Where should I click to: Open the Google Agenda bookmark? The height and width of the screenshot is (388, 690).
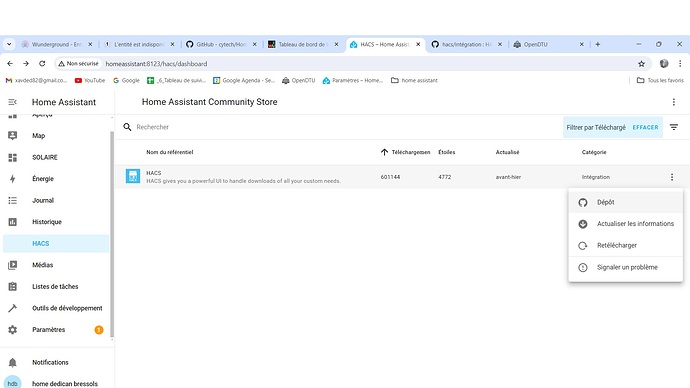tap(244, 81)
